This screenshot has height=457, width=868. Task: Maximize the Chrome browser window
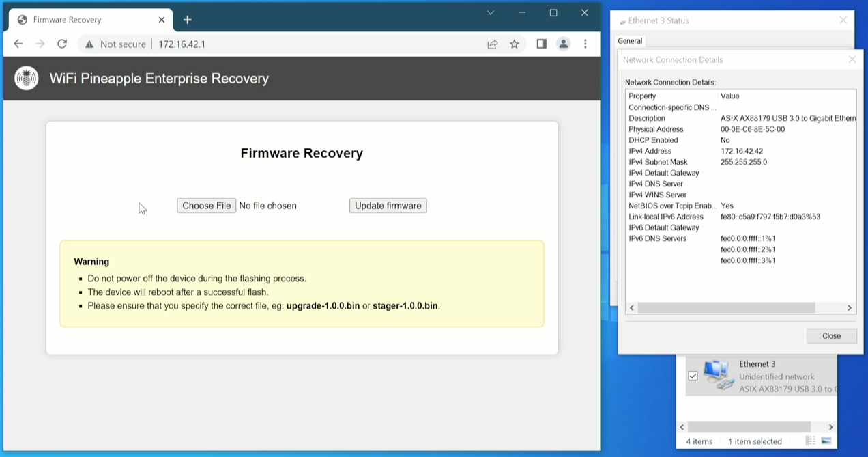tap(553, 12)
